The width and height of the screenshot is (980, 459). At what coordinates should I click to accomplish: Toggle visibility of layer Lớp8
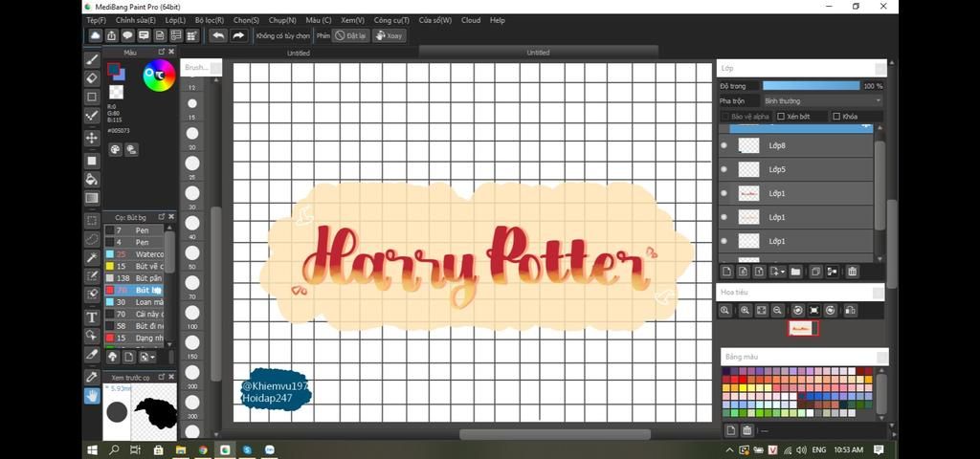[x=724, y=145]
